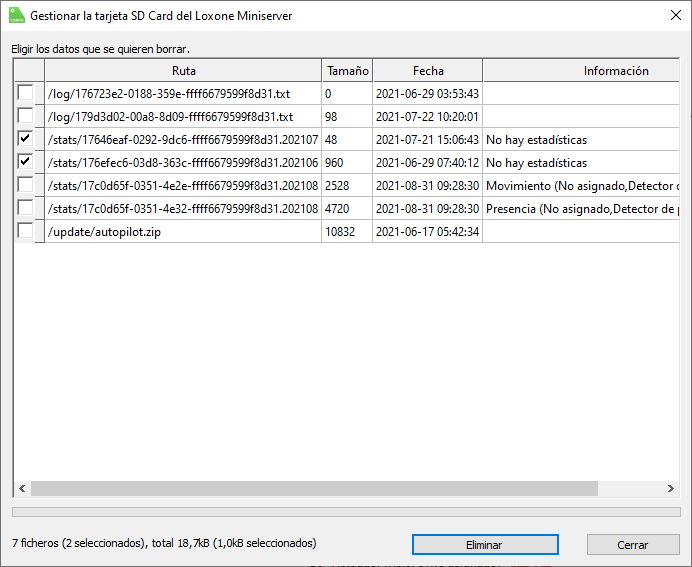Sort files by Tamaño column header
This screenshot has height=567, width=692.
click(347, 70)
